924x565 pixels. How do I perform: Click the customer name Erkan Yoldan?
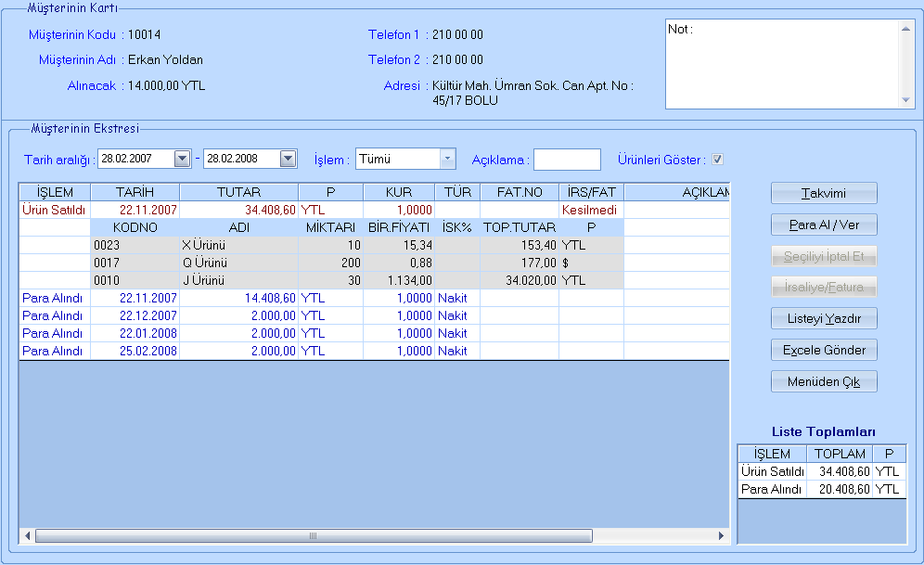tap(165, 59)
